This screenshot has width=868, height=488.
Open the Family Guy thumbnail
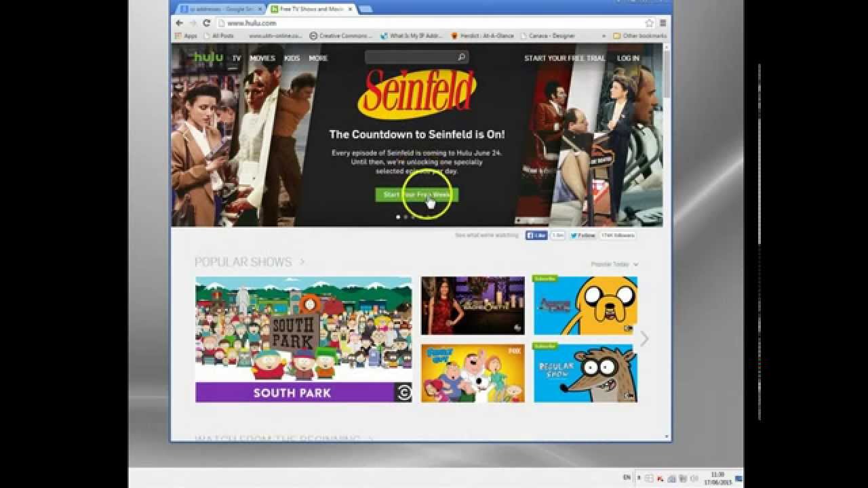coord(473,373)
